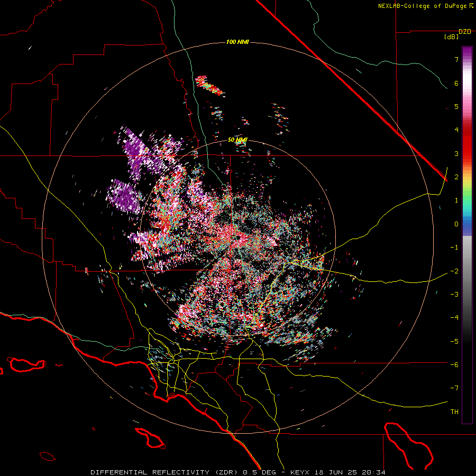This screenshot has height=476, width=476.
Task: Click the 0.5 DEG elevation text
Action: pos(259,472)
